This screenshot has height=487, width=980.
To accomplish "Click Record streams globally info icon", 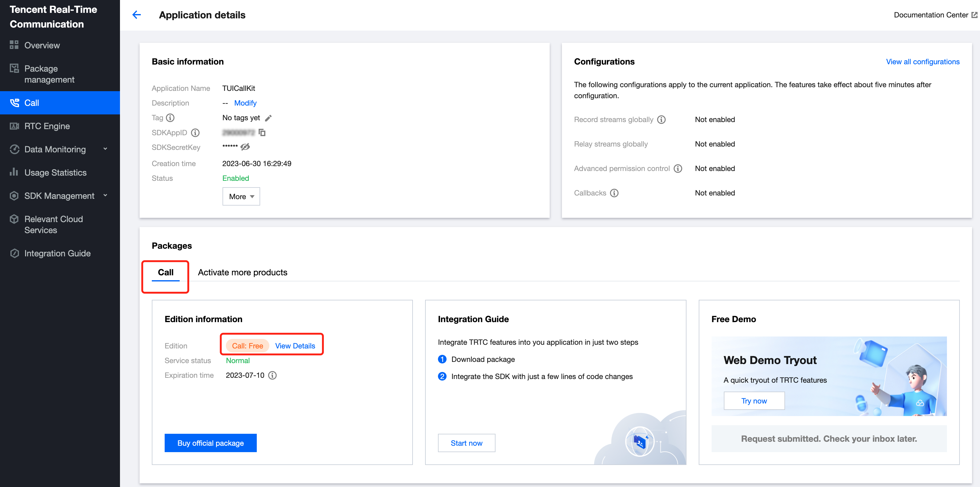I will 662,120.
